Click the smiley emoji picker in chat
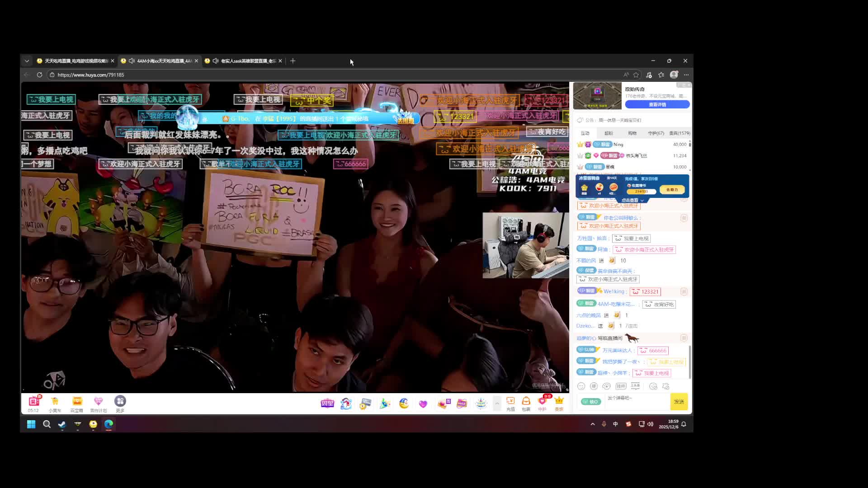 pos(581,386)
